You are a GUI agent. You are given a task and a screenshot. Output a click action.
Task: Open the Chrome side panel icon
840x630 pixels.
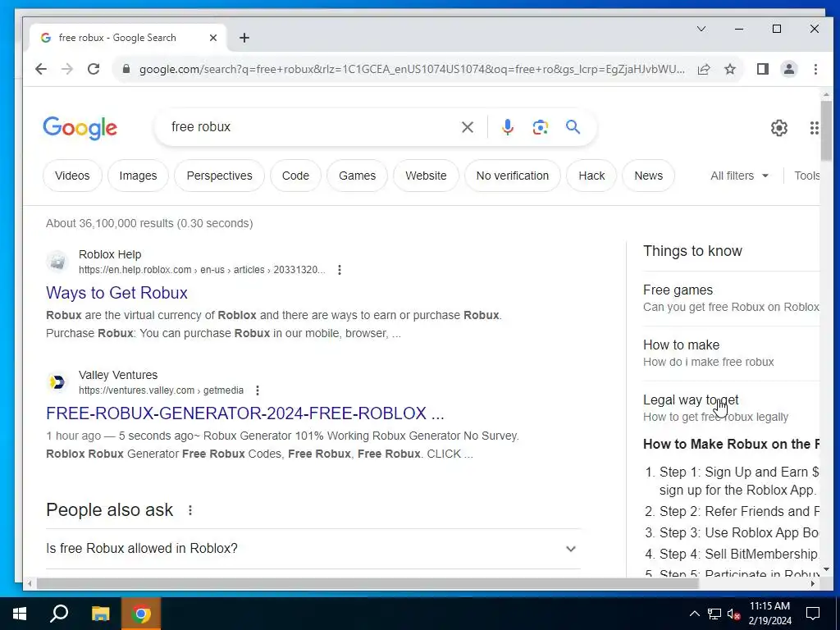[763, 69]
